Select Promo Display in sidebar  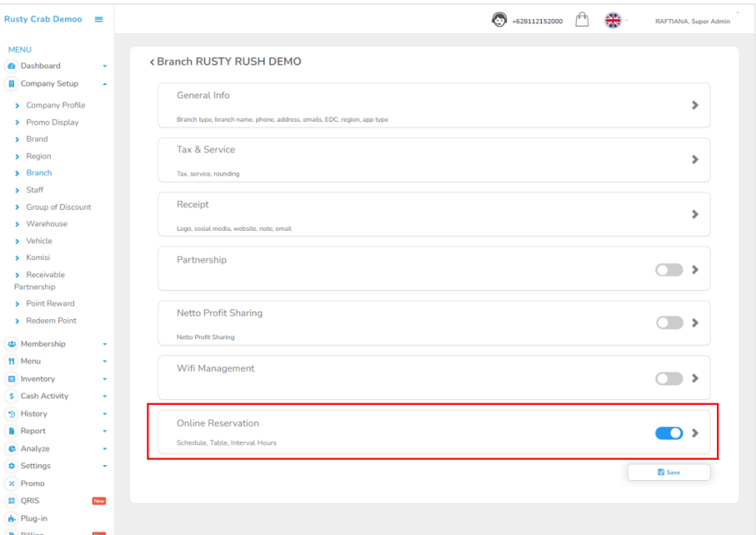52,122
